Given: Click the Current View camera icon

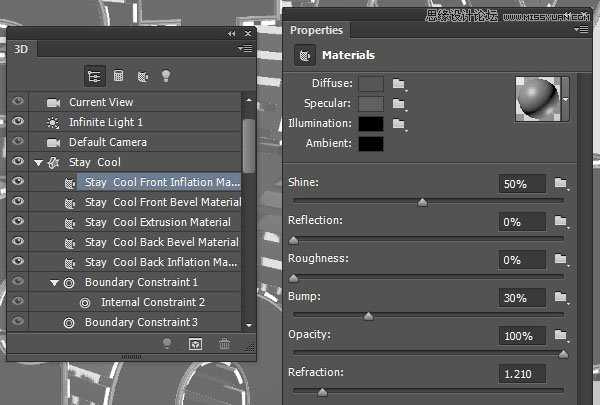Looking at the screenshot, I should [53, 103].
